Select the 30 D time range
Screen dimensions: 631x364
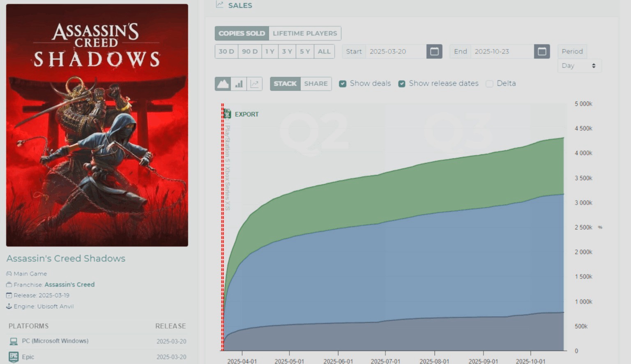click(226, 51)
